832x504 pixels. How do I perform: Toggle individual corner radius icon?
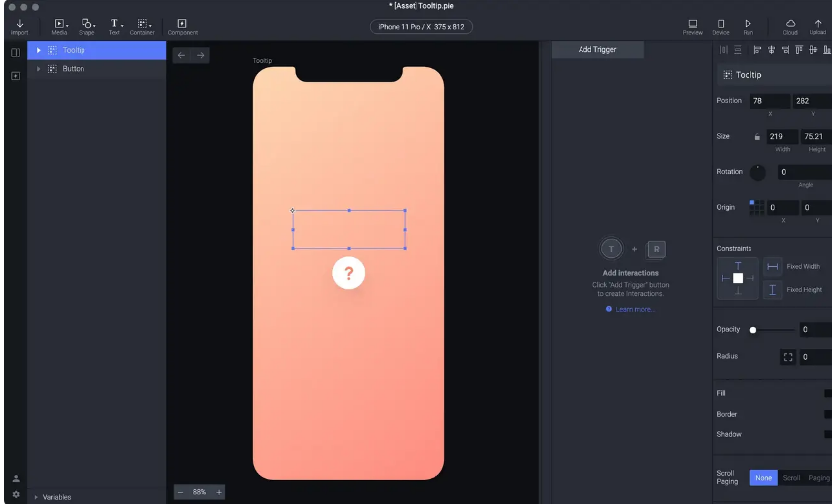788,357
